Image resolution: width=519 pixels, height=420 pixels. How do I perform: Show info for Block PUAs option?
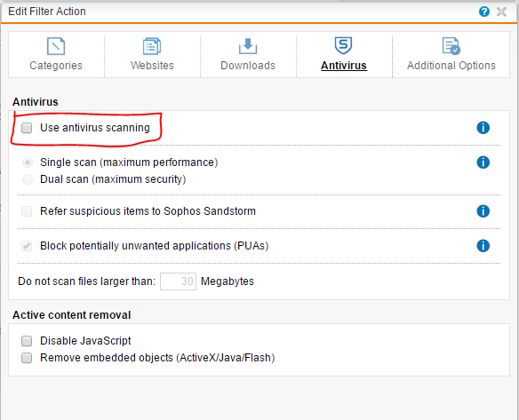coord(483,246)
